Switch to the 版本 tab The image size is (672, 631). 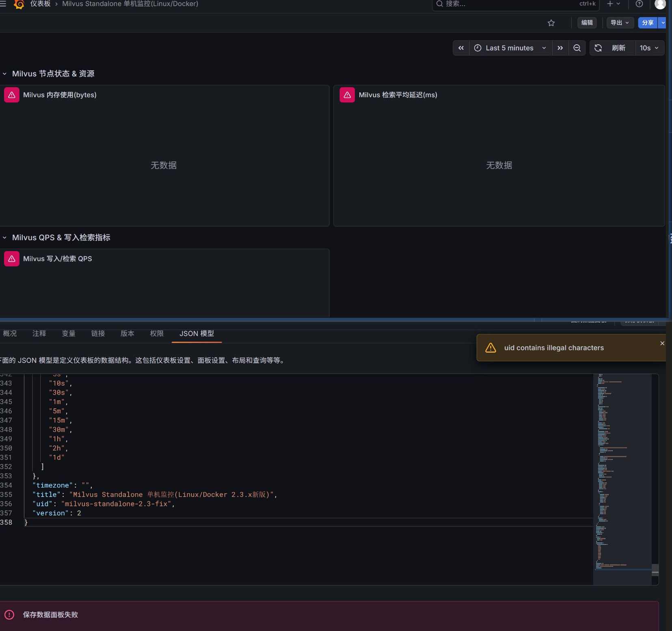[x=127, y=334]
